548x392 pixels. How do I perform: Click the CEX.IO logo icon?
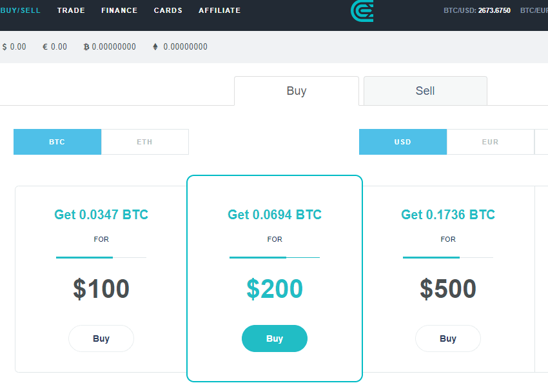362,11
